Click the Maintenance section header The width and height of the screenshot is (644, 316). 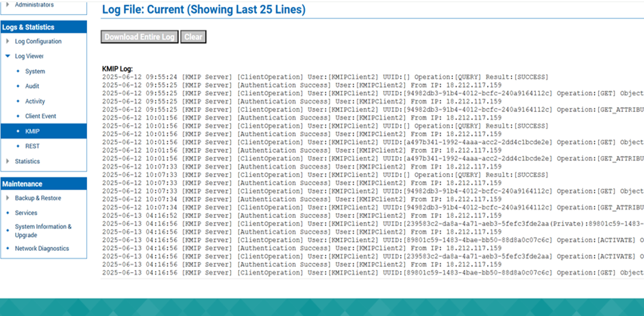pos(44,184)
